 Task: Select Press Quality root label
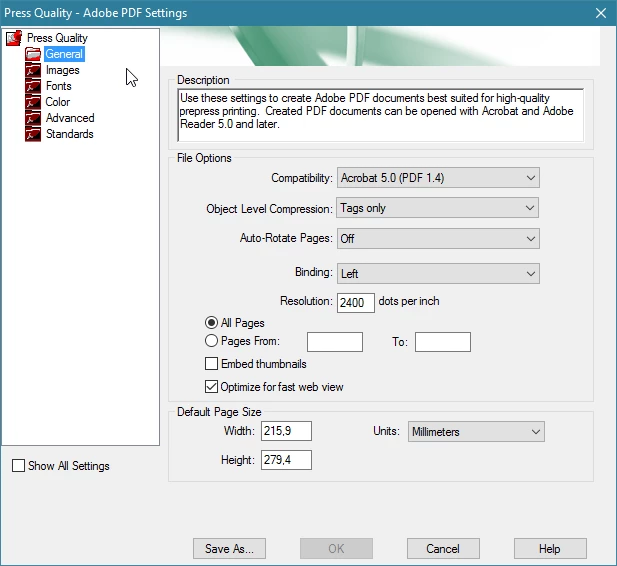[57, 38]
